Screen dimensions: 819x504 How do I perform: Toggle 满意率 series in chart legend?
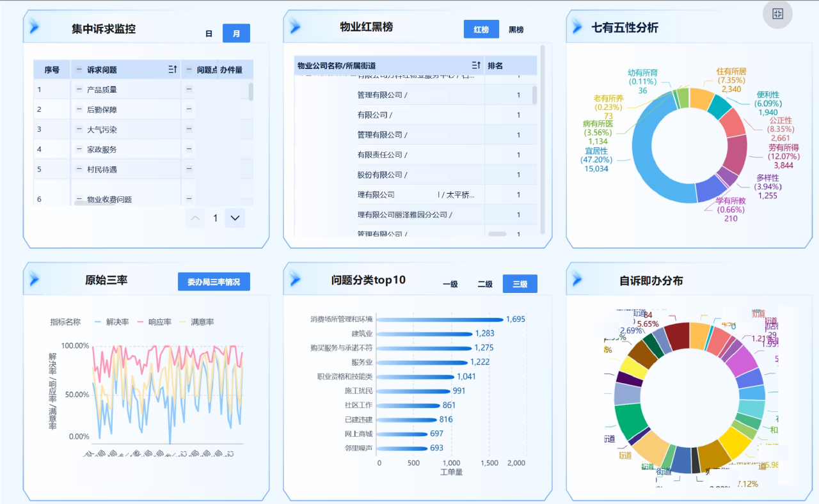click(195, 322)
